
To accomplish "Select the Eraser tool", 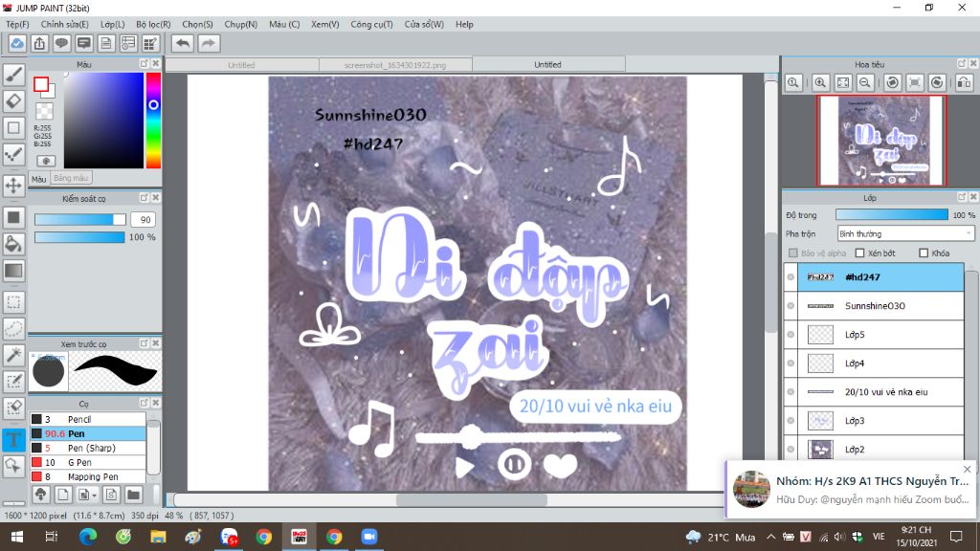I will tap(13, 101).
